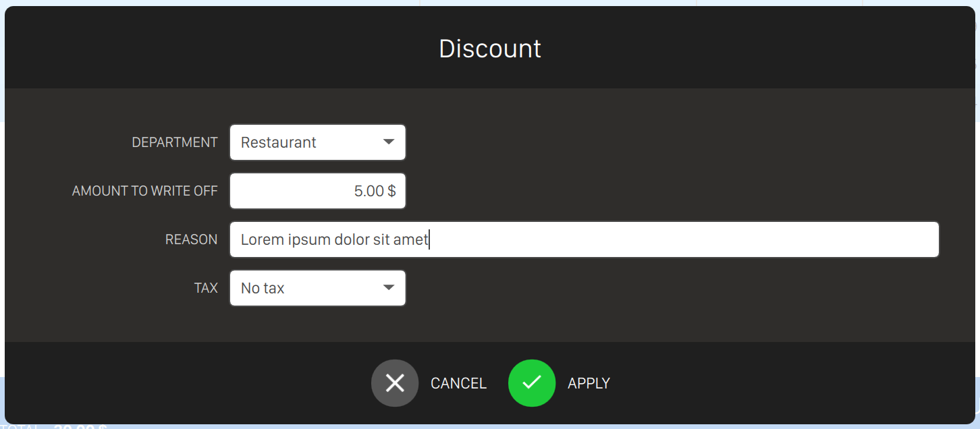Click the Lorem ipsum text in Reason
The width and height of the screenshot is (980, 429).
coord(334,239)
